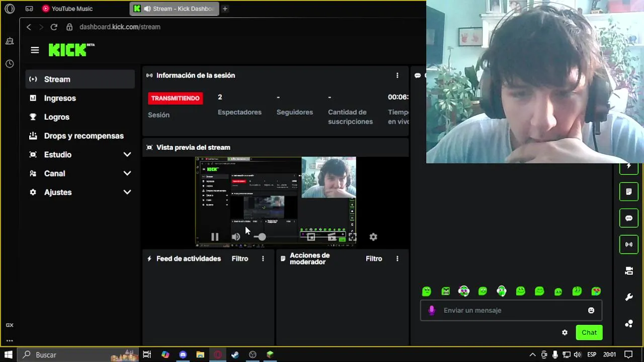Screen dimensions: 644x362
Task: Select the Stream - Kick Dashboard tab
Action: [x=175, y=9]
